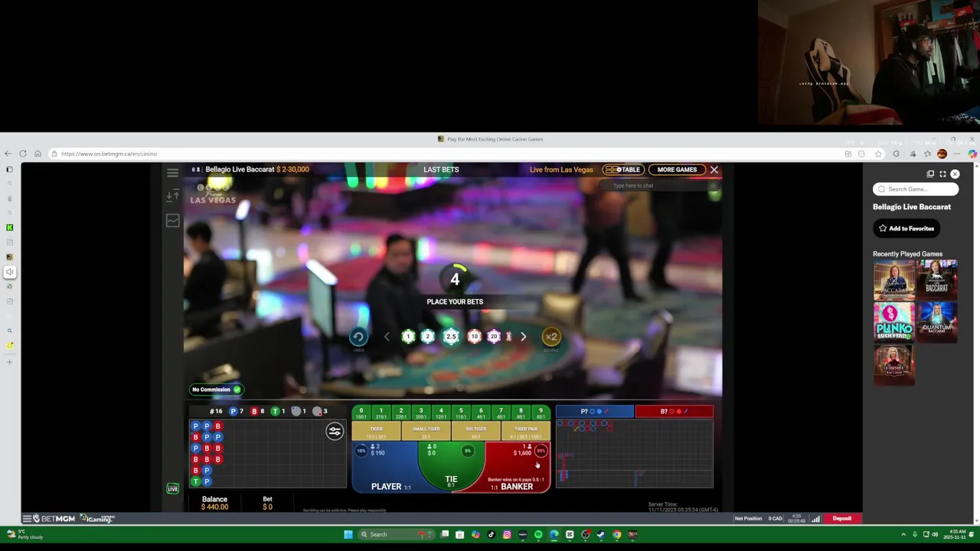Open Spotify from the taskbar
The width and height of the screenshot is (980, 551).
click(x=538, y=534)
